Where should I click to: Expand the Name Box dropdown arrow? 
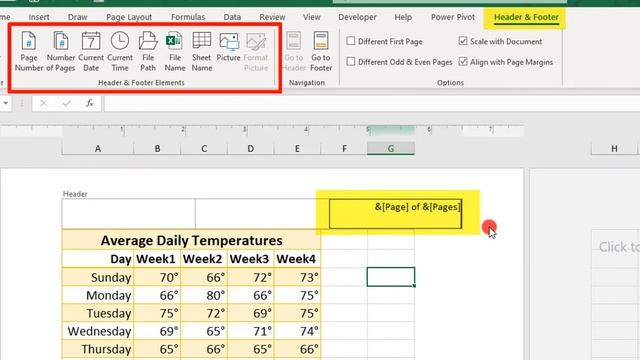pos(5,103)
